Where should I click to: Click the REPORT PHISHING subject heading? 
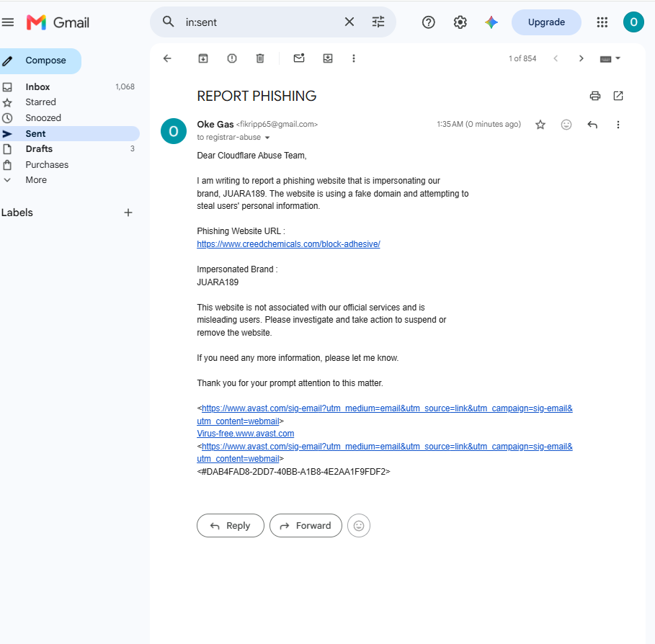[257, 96]
